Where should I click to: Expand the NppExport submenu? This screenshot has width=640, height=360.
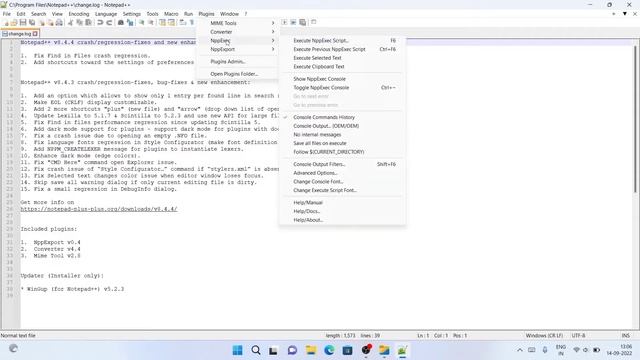(238, 49)
